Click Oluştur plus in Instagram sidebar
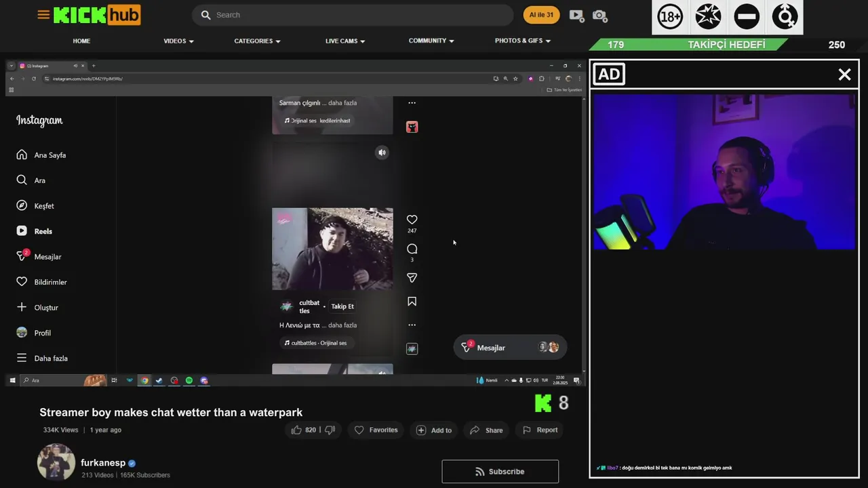 coord(37,308)
